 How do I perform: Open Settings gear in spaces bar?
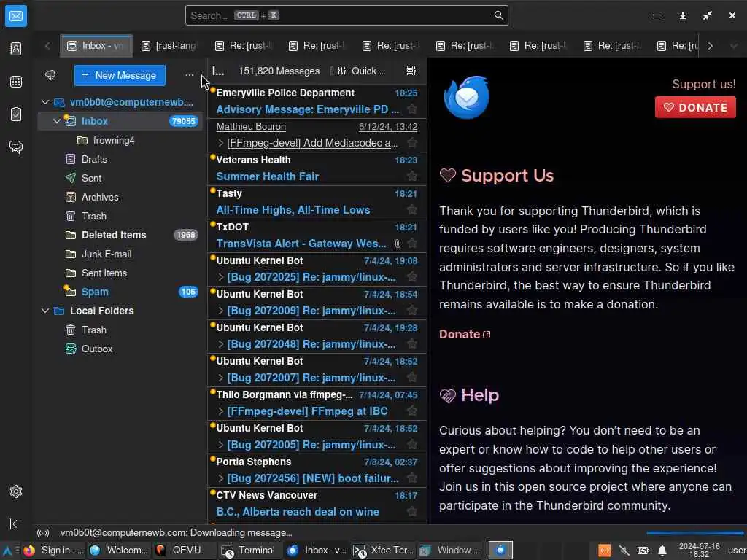coord(16,491)
